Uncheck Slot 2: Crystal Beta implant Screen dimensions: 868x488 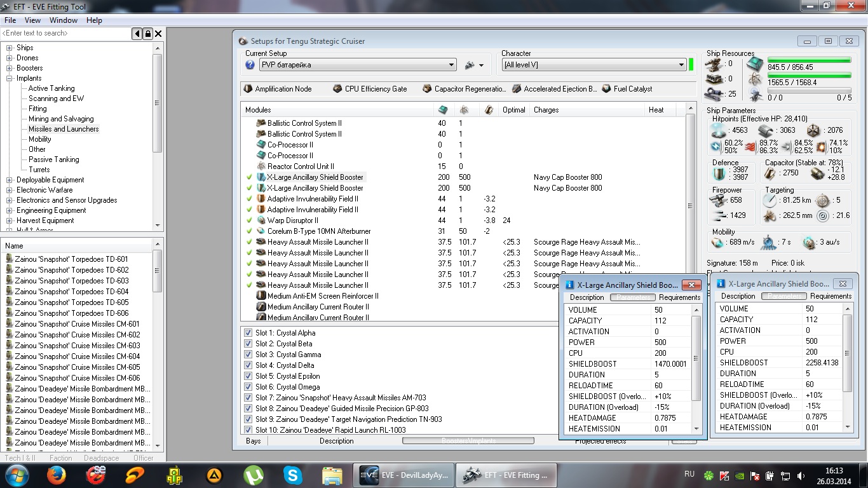pyautogui.click(x=248, y=344)
